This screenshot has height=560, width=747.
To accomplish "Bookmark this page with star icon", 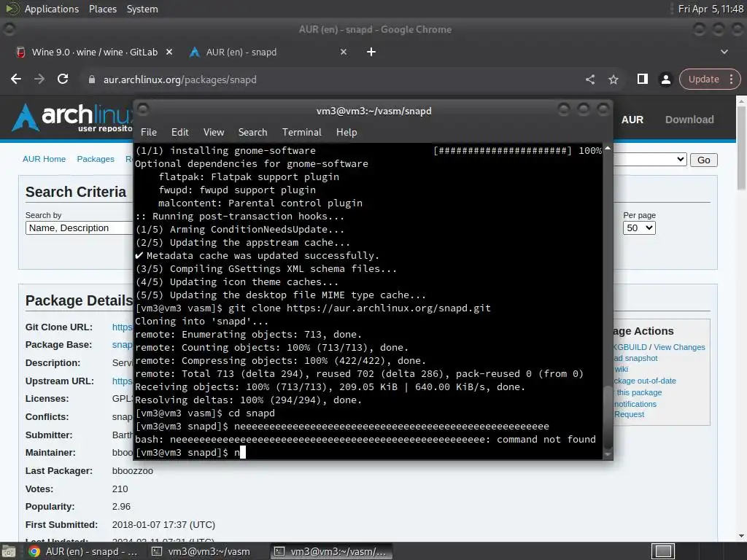I will [614, 79].
